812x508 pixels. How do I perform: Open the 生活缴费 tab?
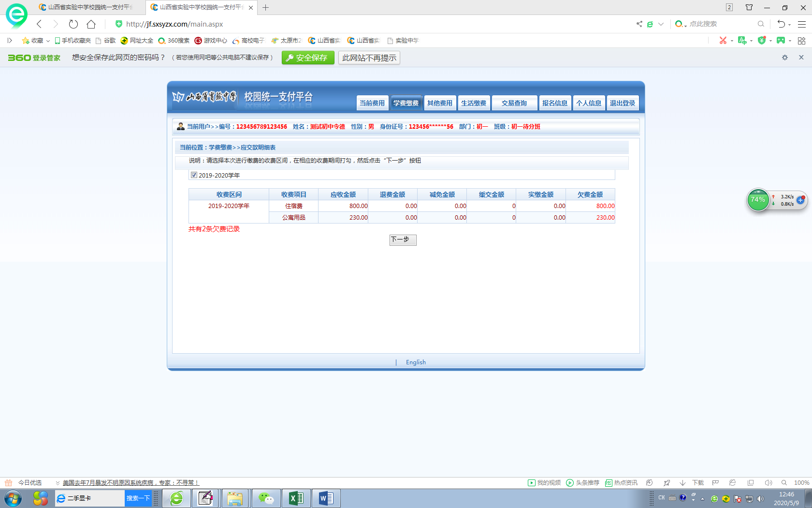pyautogui.click(x=474, y=103)
